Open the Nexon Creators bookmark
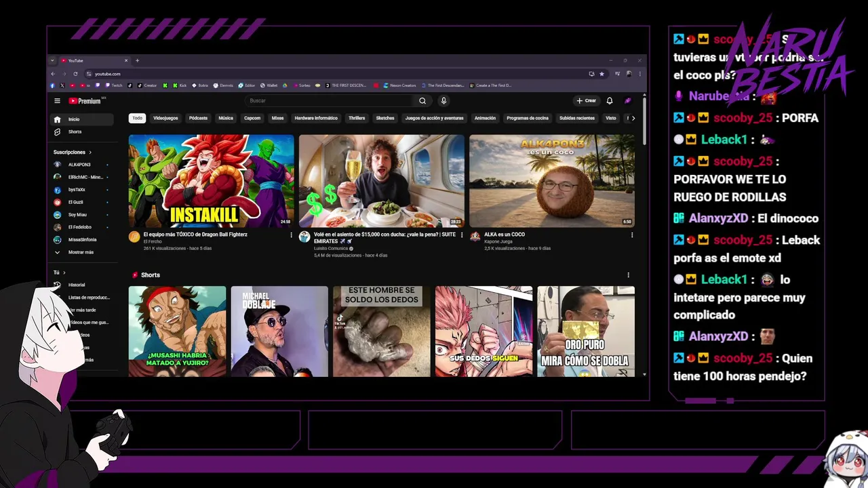 tap(399, 85)
